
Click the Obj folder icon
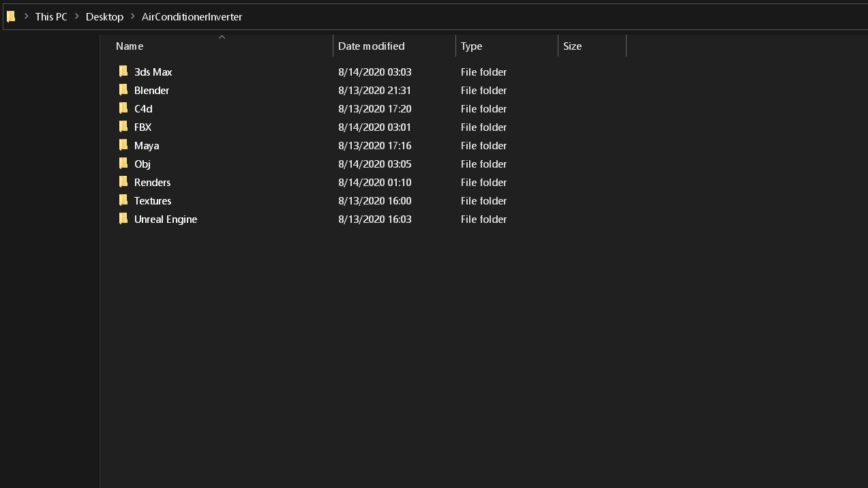123,164
